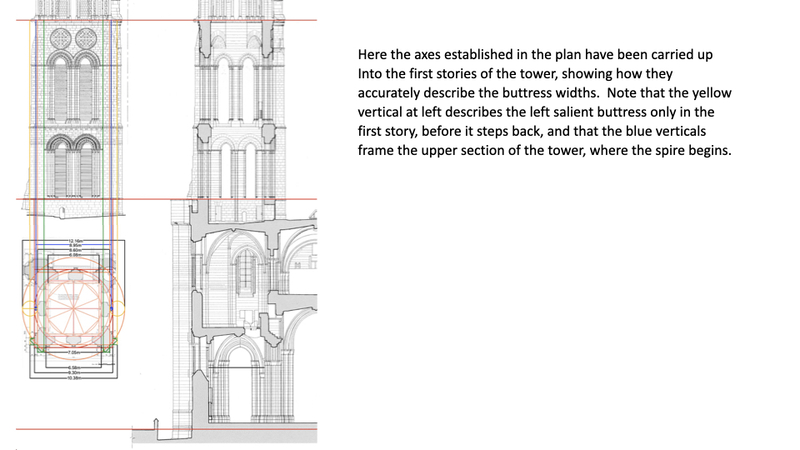Image resolution: width=800 pixels, height=450 pixels.
Task: Click the 8.95m dimension label on plan
Action: (x=74, y=245)
